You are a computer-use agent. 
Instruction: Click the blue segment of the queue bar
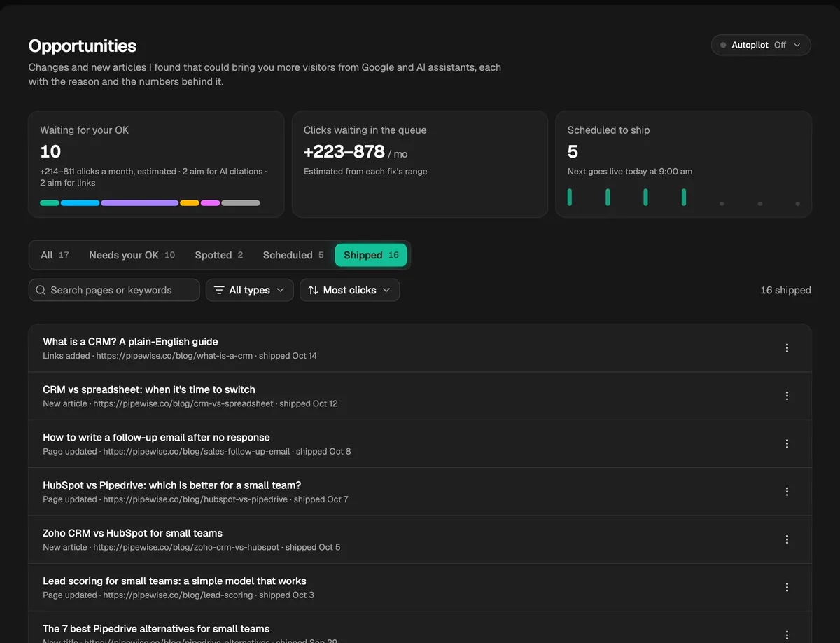(x=80, y=203)
